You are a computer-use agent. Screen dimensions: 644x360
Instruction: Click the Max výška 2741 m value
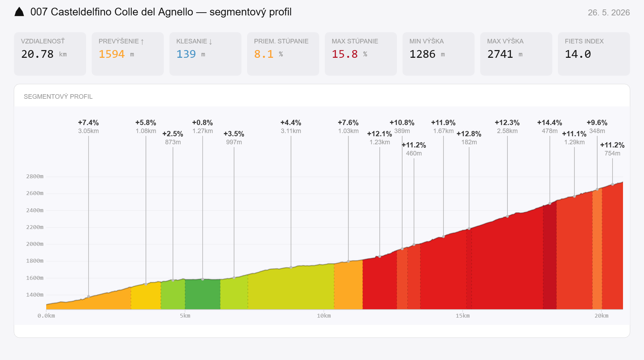(505, 54)
